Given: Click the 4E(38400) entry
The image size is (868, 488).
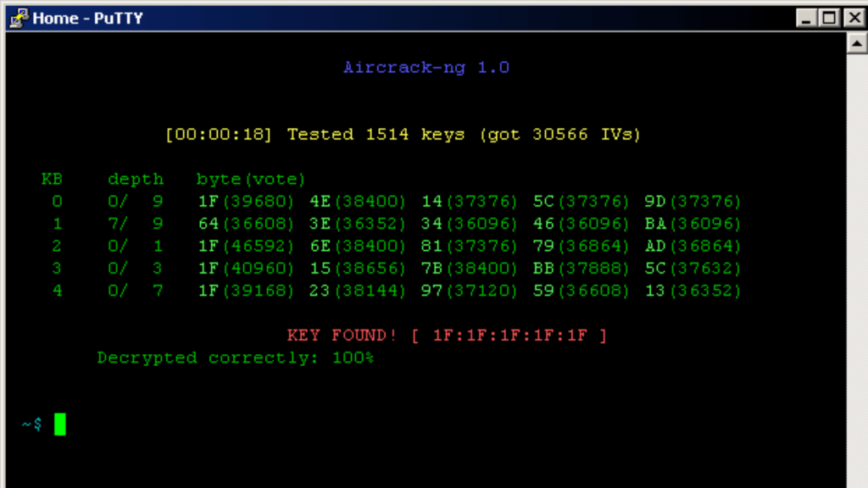Looking at the screenshot, I should point(358,202).
